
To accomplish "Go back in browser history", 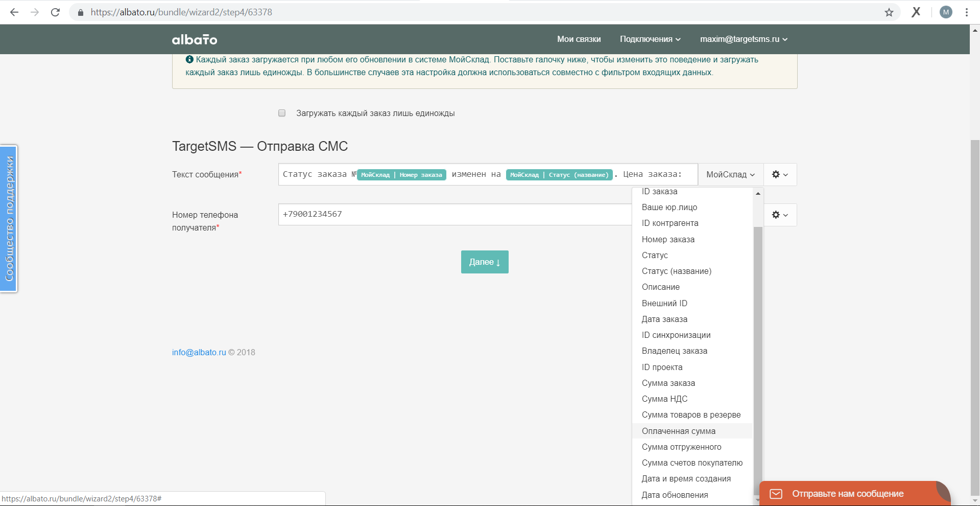I will (x=14, y=12).
